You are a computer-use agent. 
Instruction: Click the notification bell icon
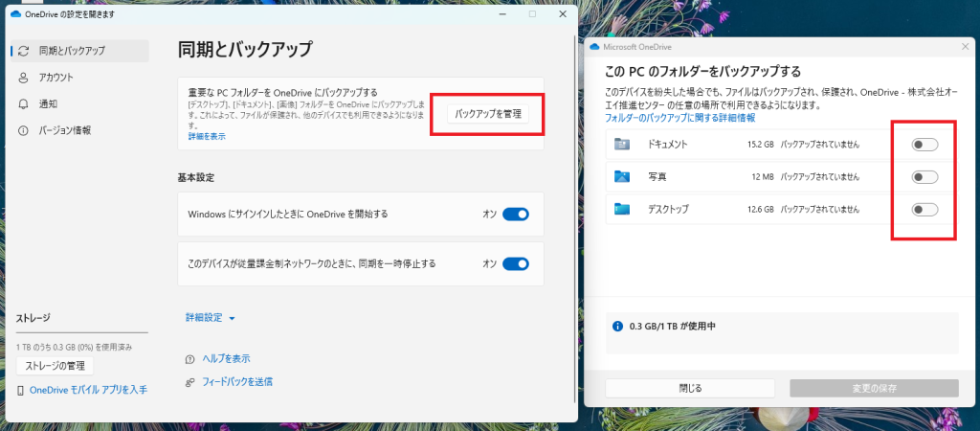pyautogui.click(x=24, y=103)
